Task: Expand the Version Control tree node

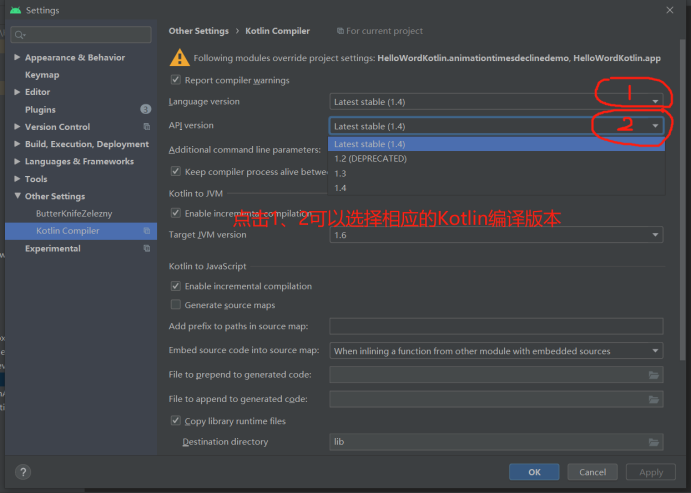Action: coord(17,126)
